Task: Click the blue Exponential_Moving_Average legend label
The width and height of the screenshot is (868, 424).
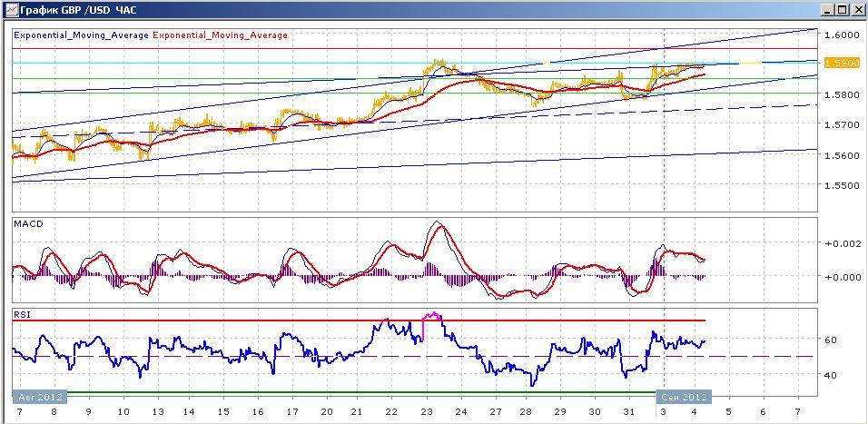Action: click(x=81, y=35)
